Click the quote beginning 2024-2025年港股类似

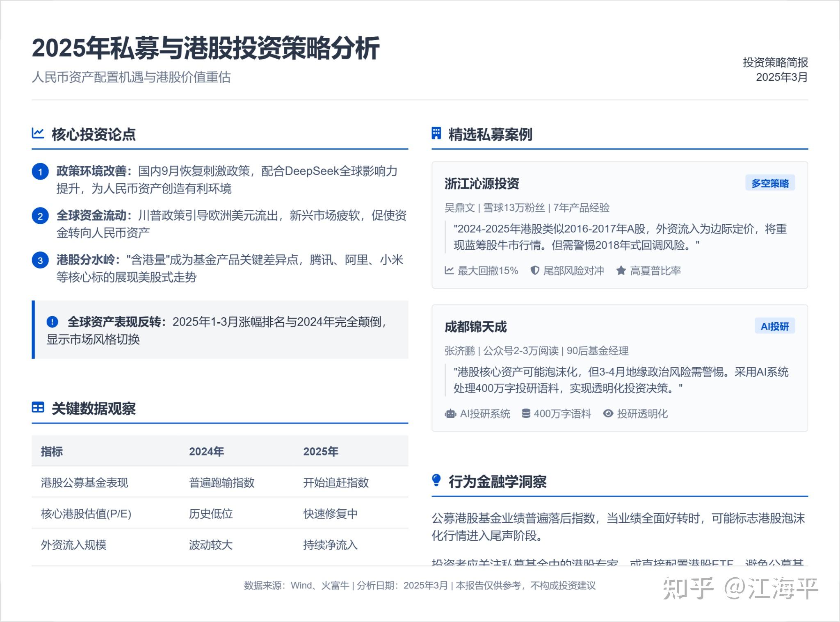[620, 237]
